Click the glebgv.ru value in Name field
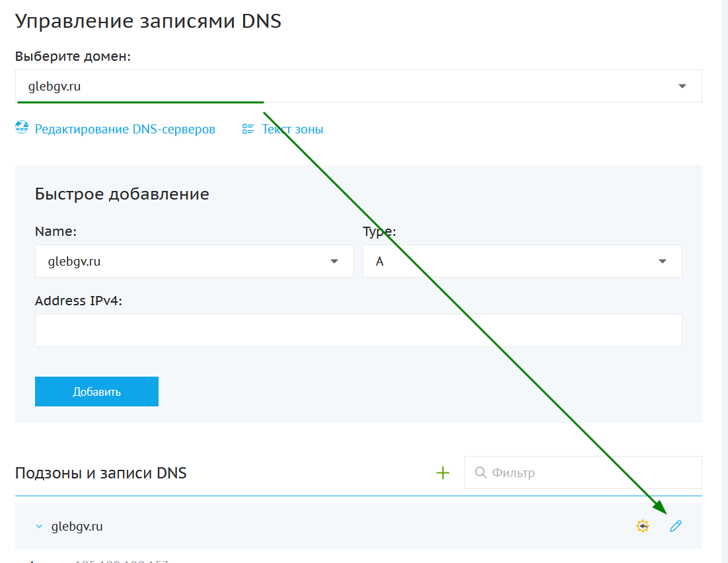 tap(74, 261)
